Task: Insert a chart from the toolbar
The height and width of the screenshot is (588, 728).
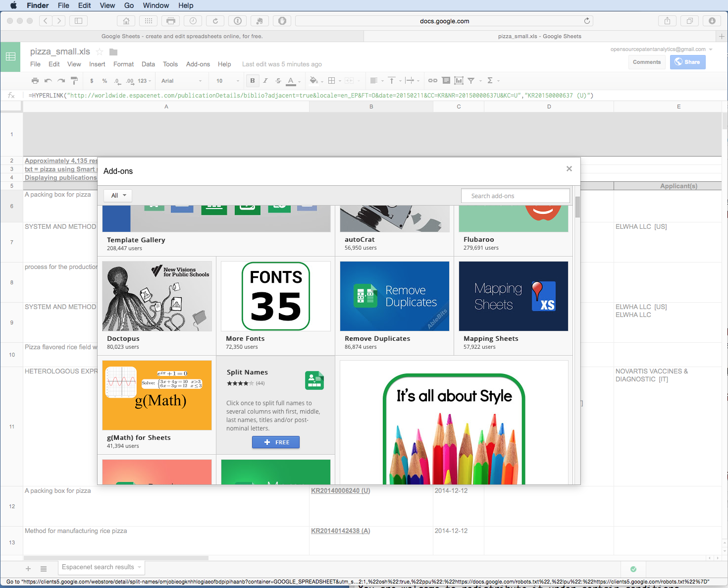Action: [x=459, y=81]
